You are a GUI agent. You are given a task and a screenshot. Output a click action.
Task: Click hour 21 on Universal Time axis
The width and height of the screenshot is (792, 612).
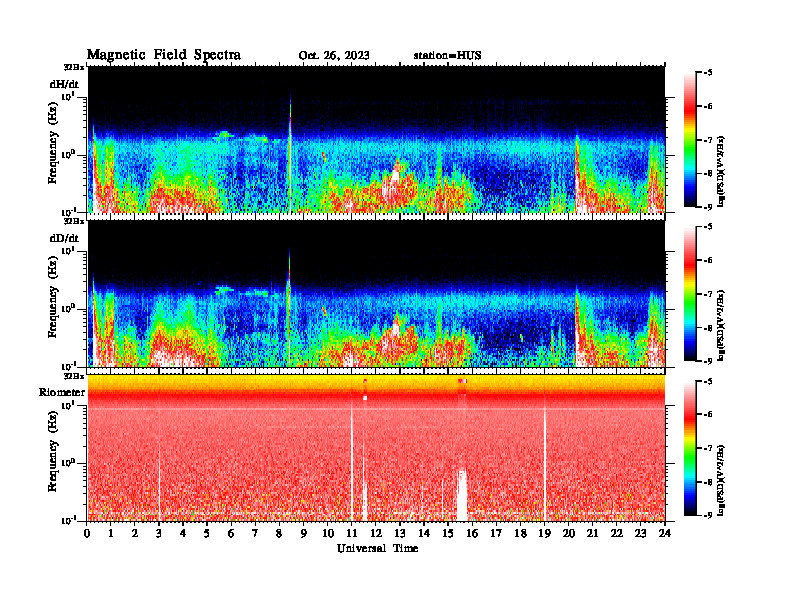[x=592, y=534]
